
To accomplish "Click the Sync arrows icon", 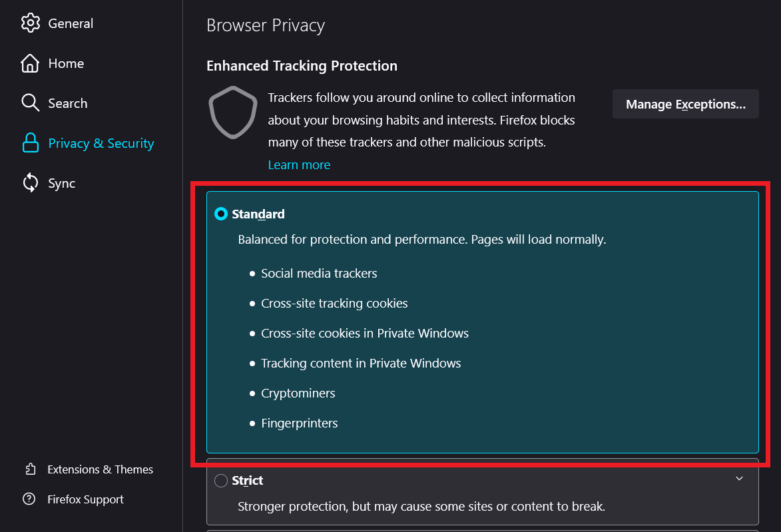I will pos(30,183).
